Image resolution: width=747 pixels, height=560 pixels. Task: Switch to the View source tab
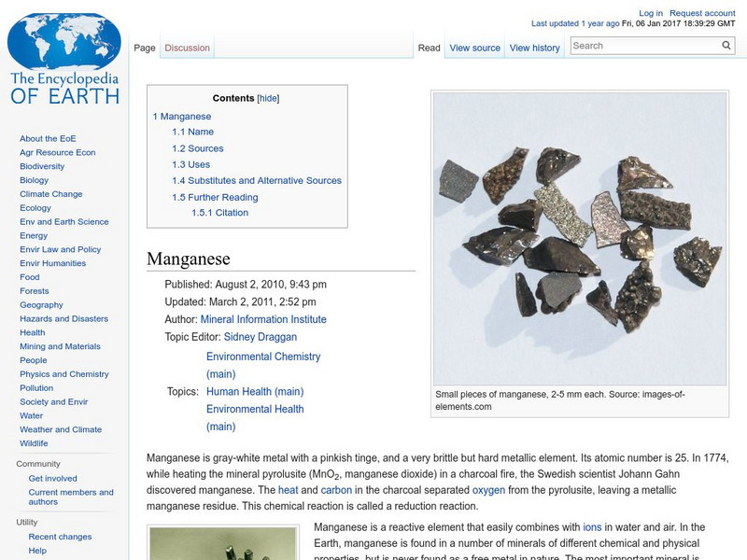(x=476, y=47)
